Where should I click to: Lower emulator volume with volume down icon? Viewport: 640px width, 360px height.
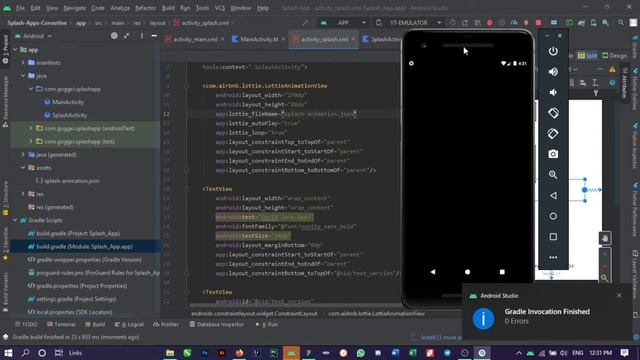[553, 93]
